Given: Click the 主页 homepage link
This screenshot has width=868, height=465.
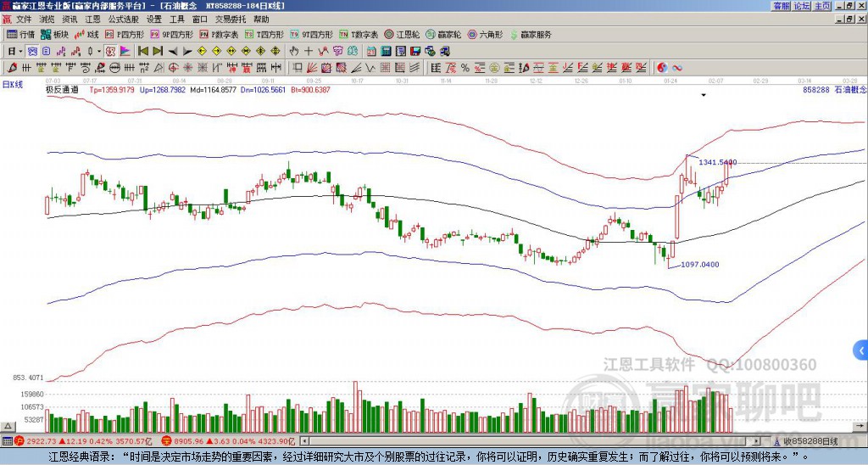Looking at the screenshot, I should 822,6.
